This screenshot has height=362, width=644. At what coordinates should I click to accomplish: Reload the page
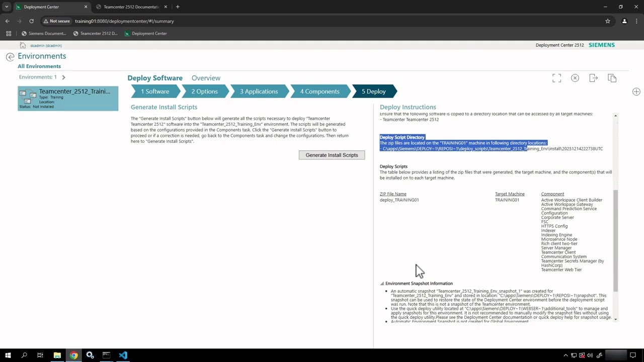coord(31,21)
